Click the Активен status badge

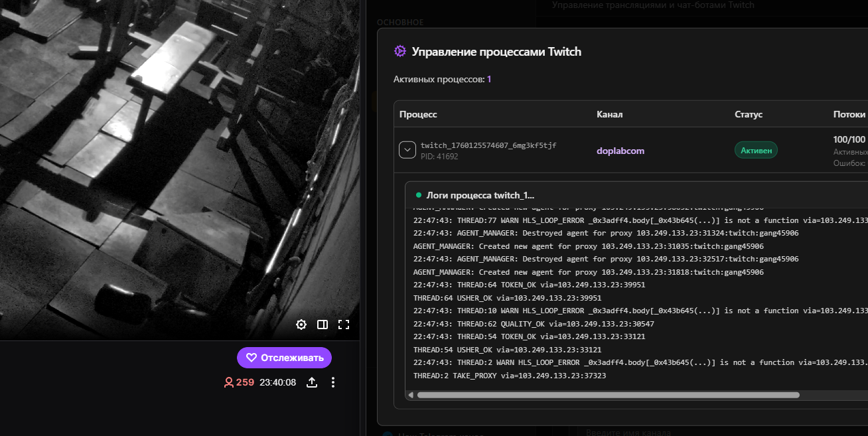755,150
